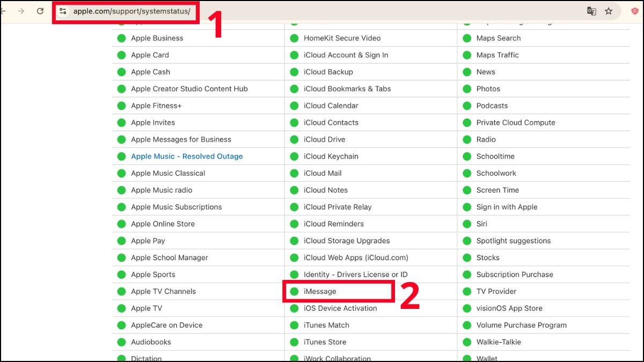Click green status dot beside Apple Pay
This screenshot has width=644, height=362.
click(121, 241)
